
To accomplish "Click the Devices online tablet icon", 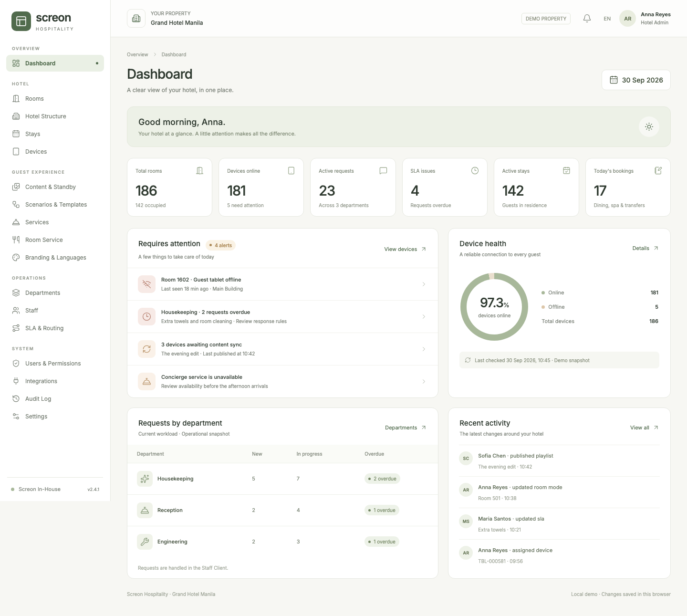I will [291, 171].
